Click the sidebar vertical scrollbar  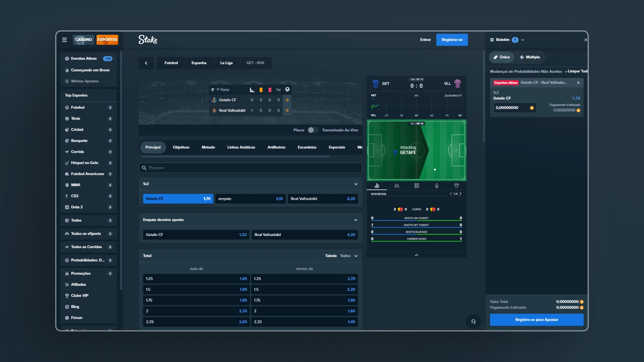[121, 170]
